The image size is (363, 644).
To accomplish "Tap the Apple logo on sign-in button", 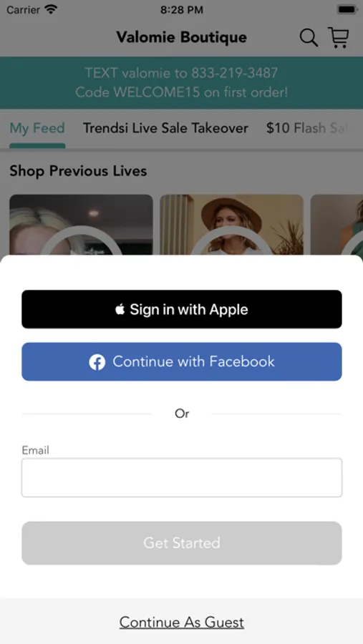I will click(x=120, y=309).
